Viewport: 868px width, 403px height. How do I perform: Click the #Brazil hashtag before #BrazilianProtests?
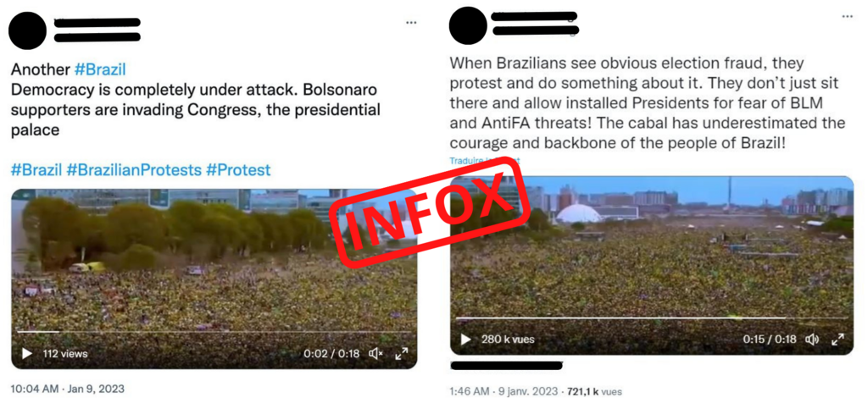coord(36,169)
